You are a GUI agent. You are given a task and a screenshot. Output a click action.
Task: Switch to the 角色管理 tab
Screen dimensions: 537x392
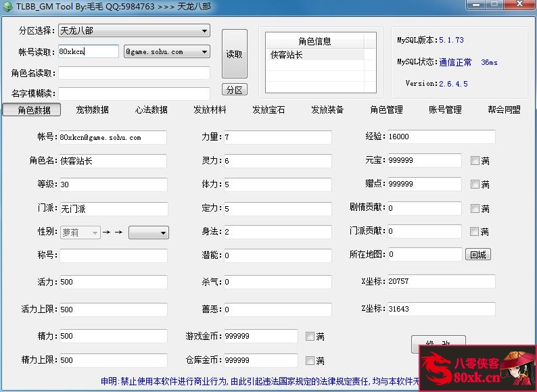(x=386, y=109)
